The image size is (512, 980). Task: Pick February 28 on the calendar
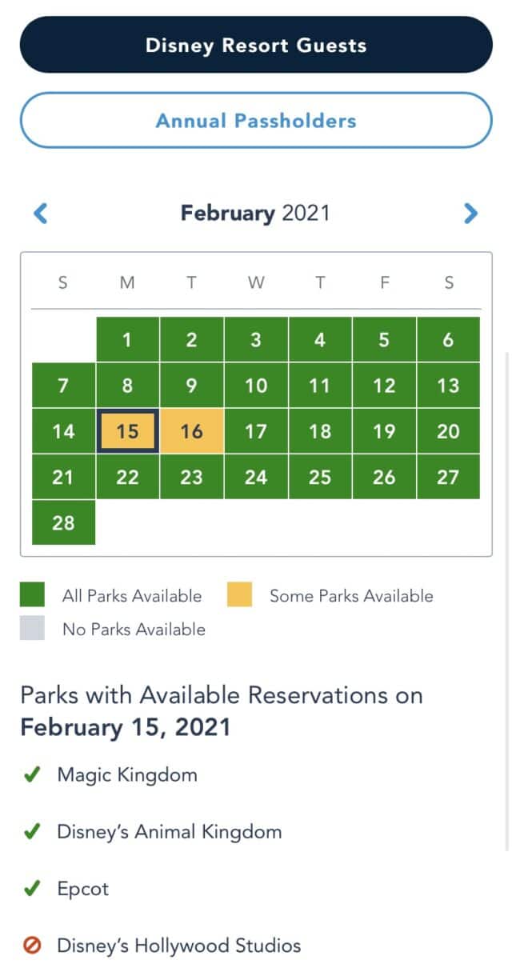pyautogui.click(x=63, y=522)
